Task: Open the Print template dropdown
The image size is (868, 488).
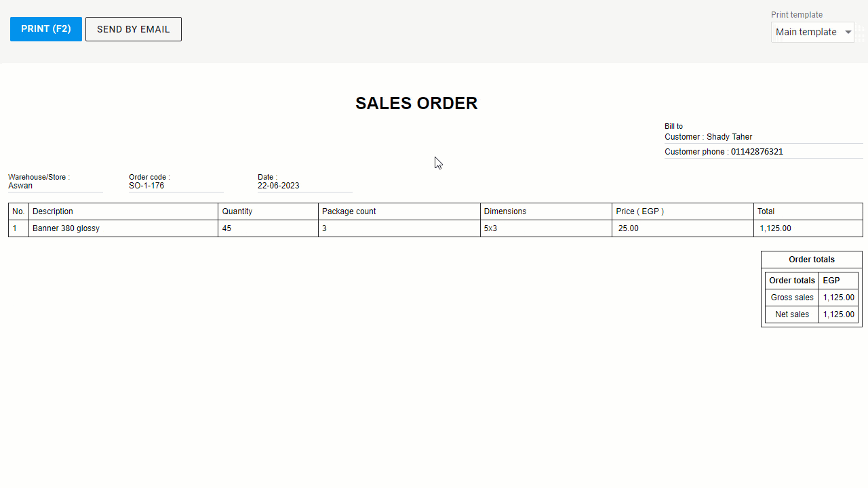Action: coord(812,32)
